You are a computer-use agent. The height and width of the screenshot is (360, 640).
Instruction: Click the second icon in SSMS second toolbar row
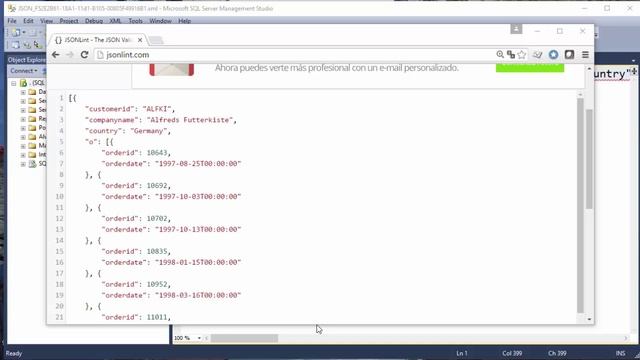coord(27,45)
